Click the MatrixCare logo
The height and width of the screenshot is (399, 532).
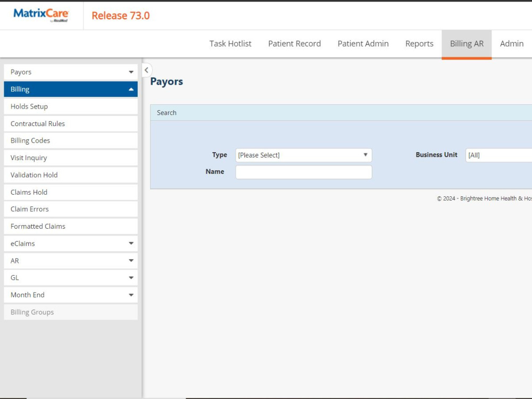41,15
